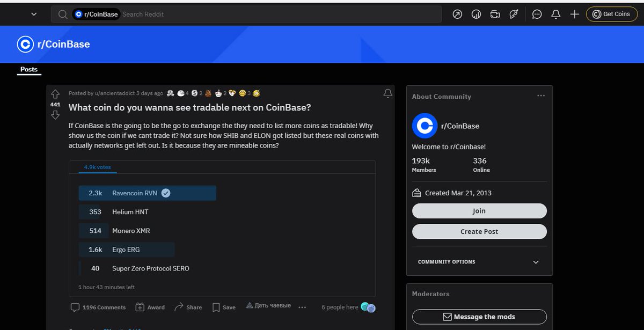
Task: Click the Moderators heading
Action: tap(430, 294)
